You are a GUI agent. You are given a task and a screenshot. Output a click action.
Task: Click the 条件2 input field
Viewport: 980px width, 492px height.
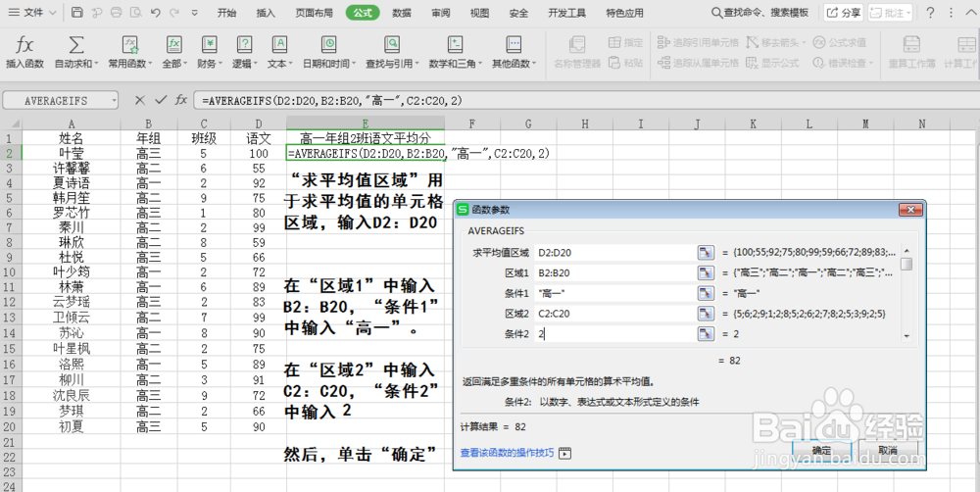click(x=614, y=334)
